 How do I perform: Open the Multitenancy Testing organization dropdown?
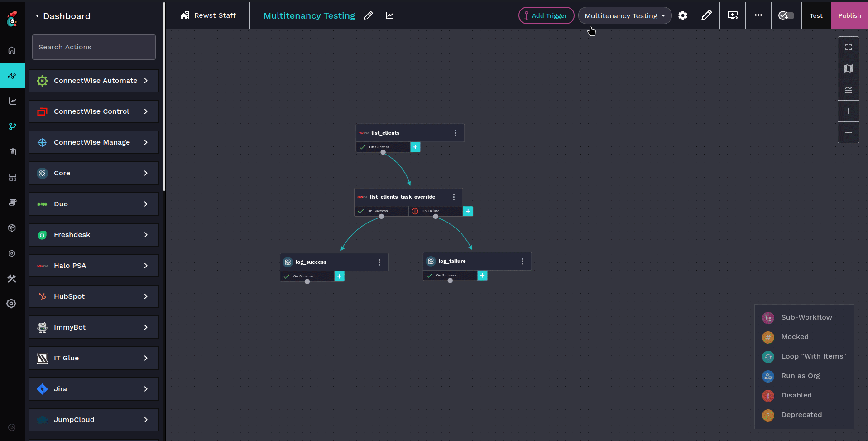tap(624, 15)
